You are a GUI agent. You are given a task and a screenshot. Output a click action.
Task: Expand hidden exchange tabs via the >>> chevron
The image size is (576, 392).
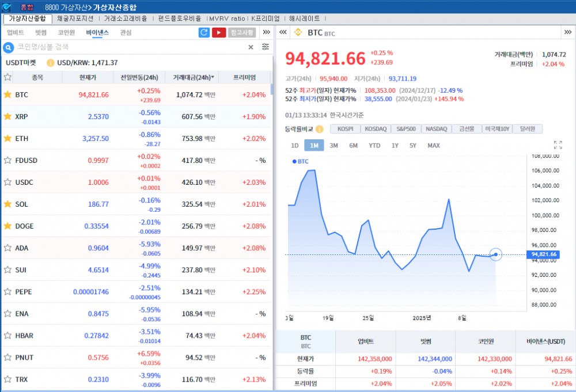coord(266,33)
